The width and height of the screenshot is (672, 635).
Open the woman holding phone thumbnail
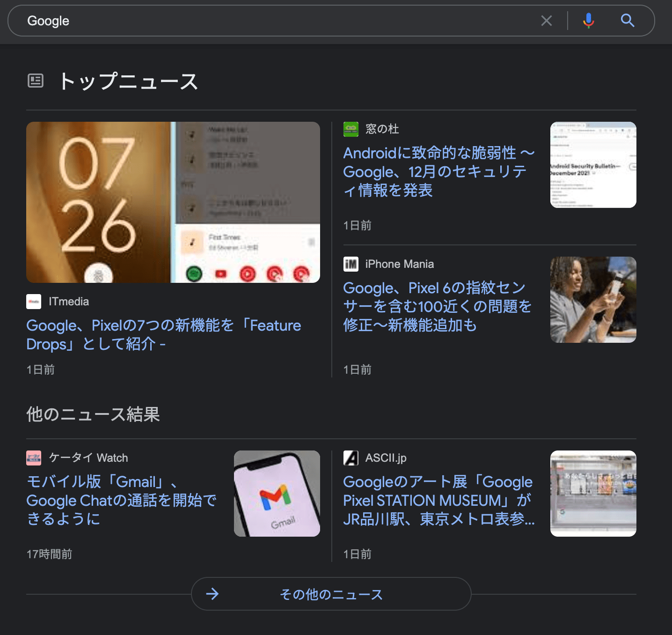click(593, 300)
